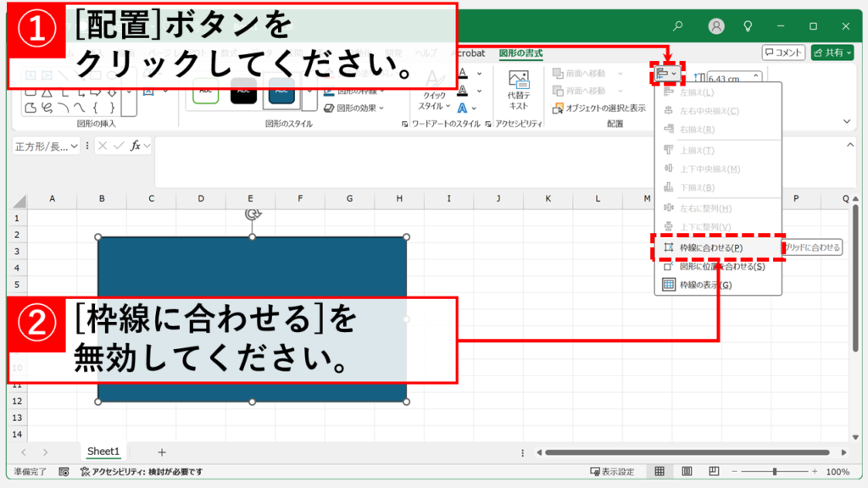This screenshot has height=488, width=868.
Task: Click the 100% zoom level
Action: pyautogui.click(x=837, y=471)
